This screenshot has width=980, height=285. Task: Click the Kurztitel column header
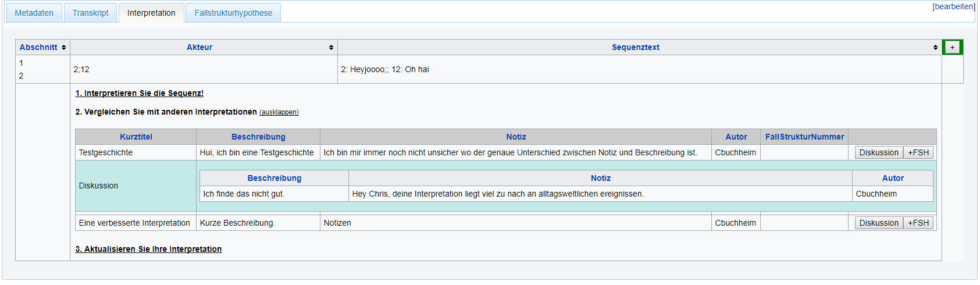(136, 137)
